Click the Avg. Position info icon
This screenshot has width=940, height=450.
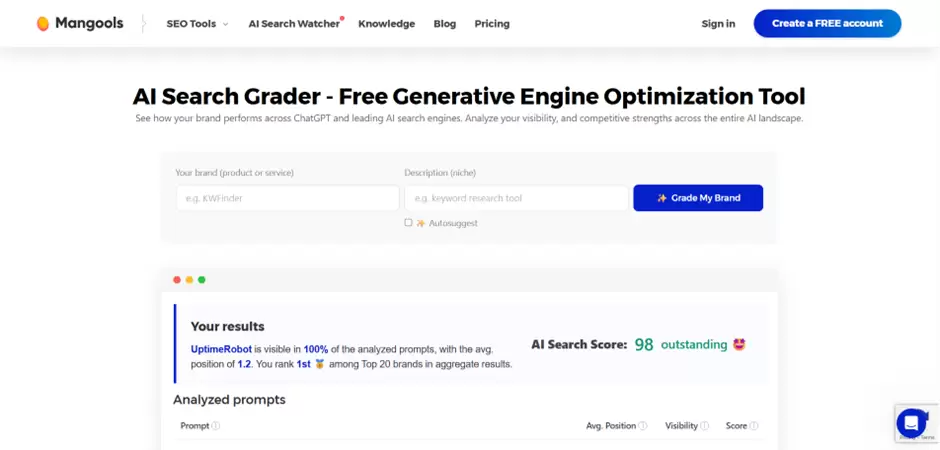(x=643, y=426)
